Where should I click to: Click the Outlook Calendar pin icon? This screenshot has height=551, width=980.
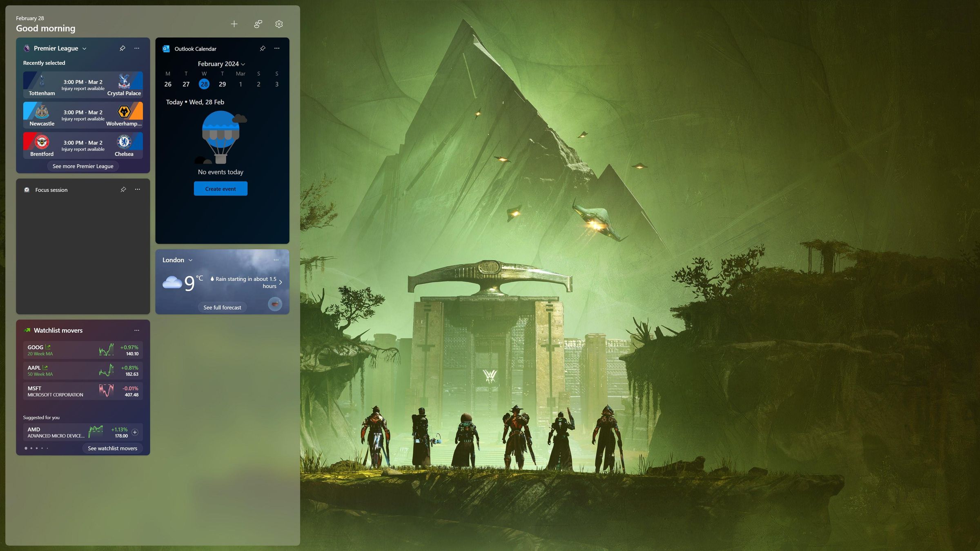[262, 49]
